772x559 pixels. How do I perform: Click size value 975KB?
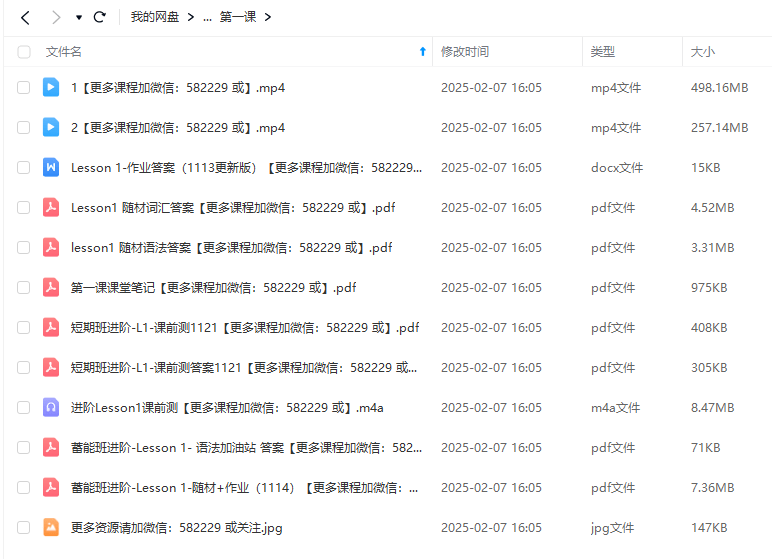point(709,287)
